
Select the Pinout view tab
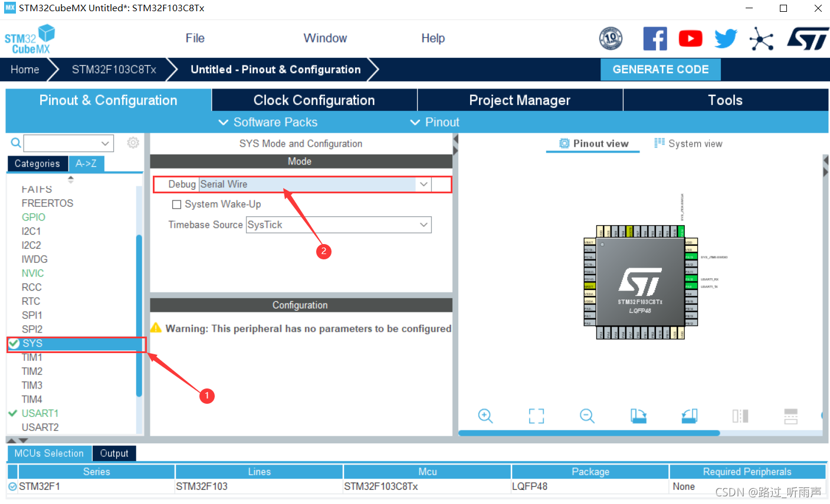[593, 143]
